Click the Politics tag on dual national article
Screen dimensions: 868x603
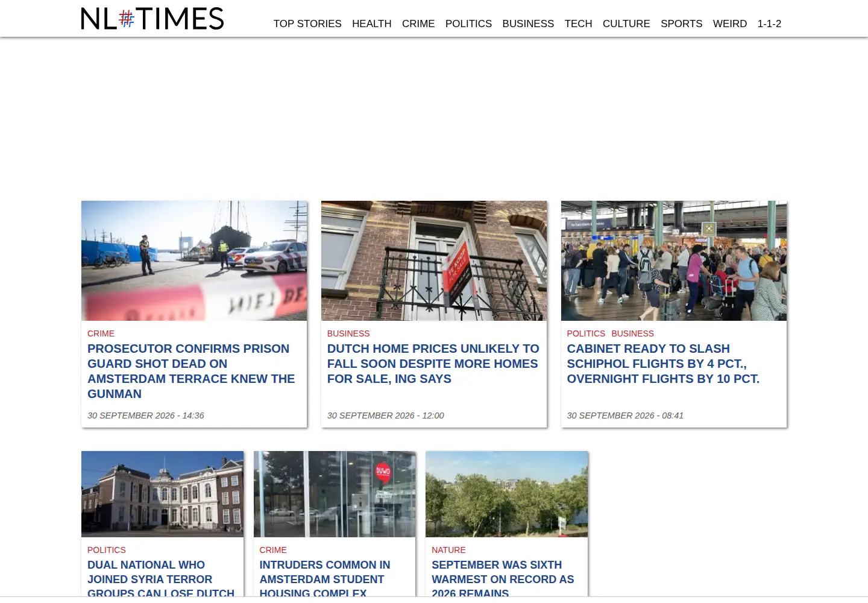coord(107,550)
